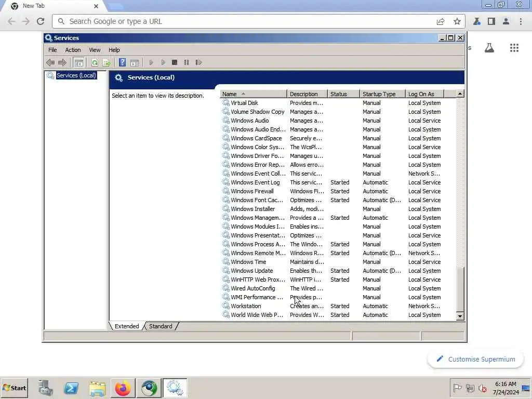The image size is (532, 399).
Task: Click the scrollbar up arrow
Action: (460, 94)
